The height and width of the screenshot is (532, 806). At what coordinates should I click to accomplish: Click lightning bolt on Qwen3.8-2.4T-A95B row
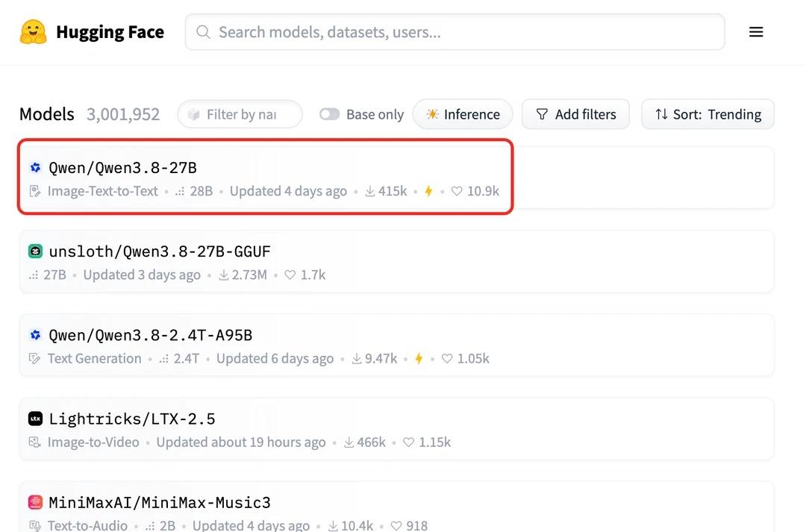pyautogui.click(x=419, y=358)
